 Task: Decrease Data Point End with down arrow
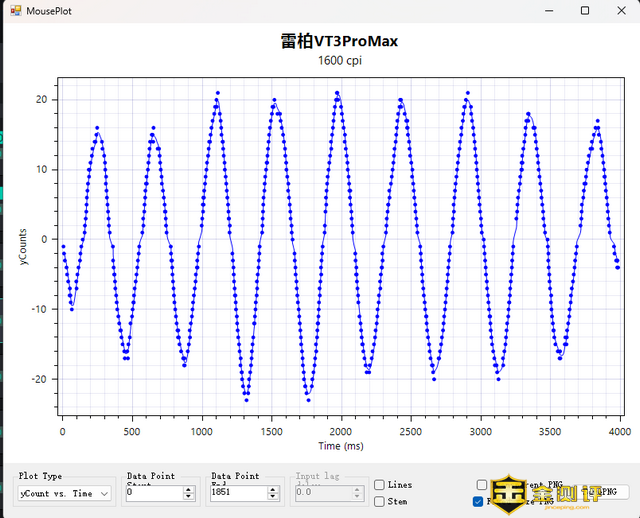pos(274,497)
